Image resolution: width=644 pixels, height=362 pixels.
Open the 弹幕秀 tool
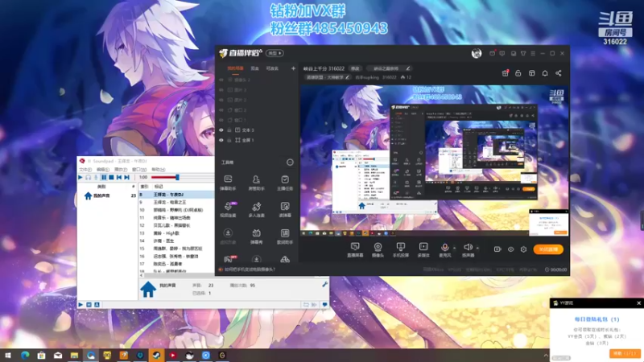click(x=256, y=237)
